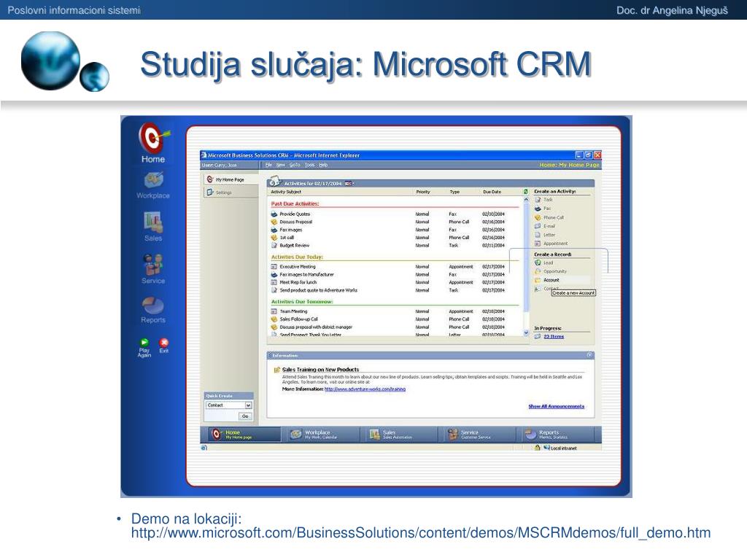The width and height of the screenshot is (747, 560).
Task: Click the green refresh icon beside Due Date
Action: [526, 192]
